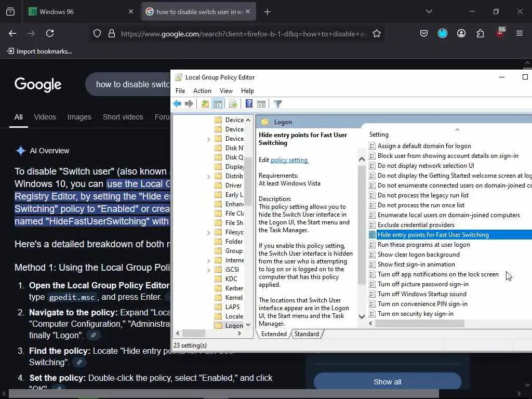This screenshot has width=532, height=399.
Task: Click the Back arrow in Group Policy toolbar
Action: coord(177,104)
